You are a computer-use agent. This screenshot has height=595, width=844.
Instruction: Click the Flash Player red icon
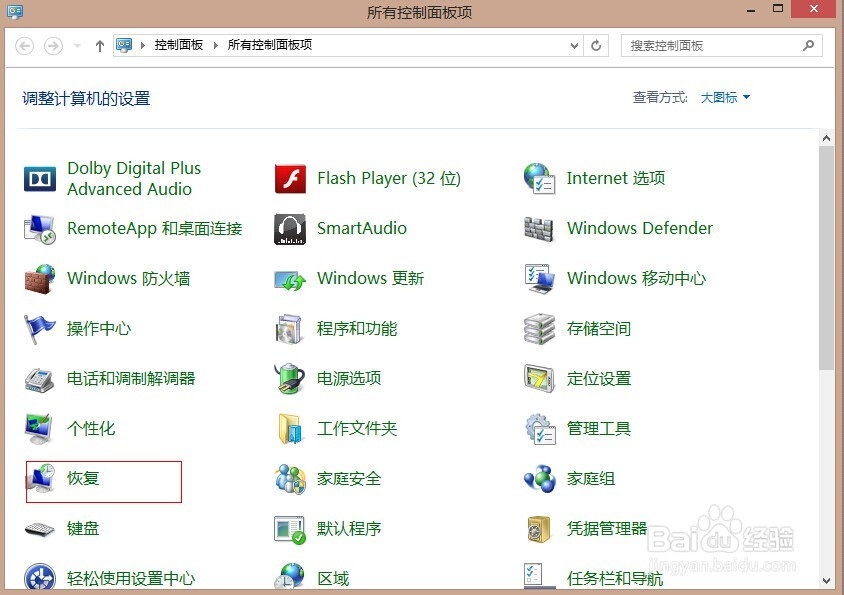(290, 179)
